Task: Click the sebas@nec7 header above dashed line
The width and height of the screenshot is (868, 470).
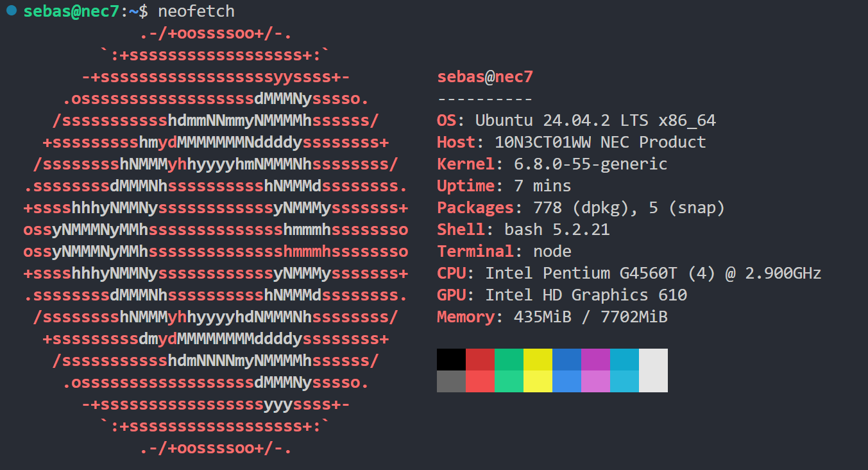Action: (485, 77)
